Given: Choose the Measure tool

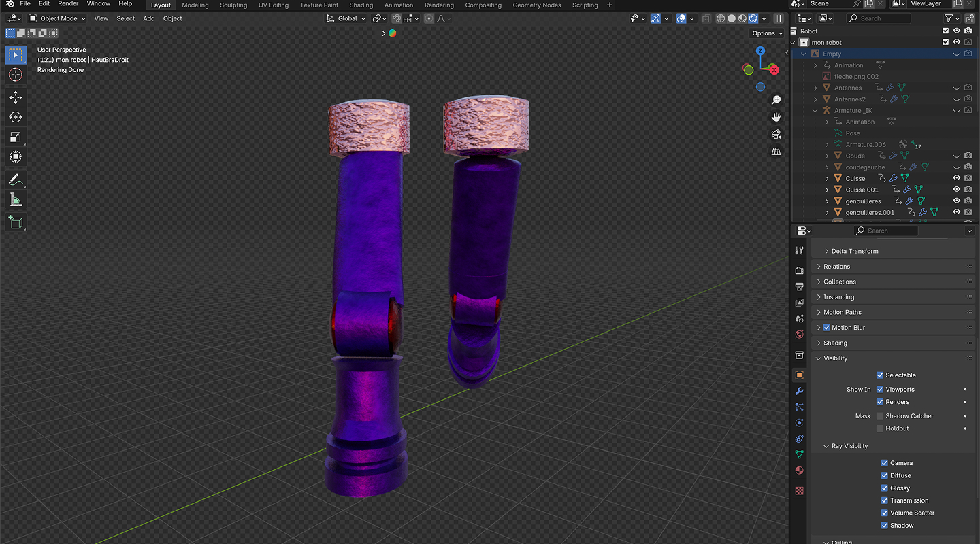Looking at the screenshot, I should (x=16, y=200).
